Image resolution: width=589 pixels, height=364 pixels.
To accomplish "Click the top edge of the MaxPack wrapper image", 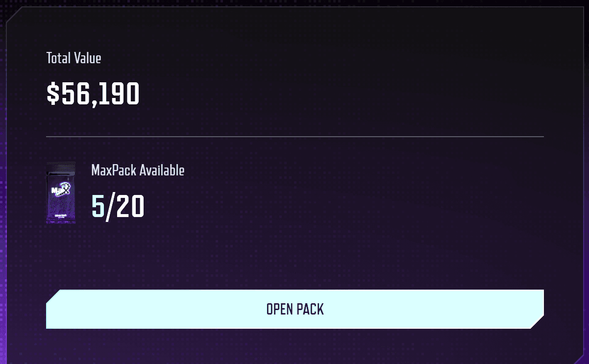I will point(61,164).
